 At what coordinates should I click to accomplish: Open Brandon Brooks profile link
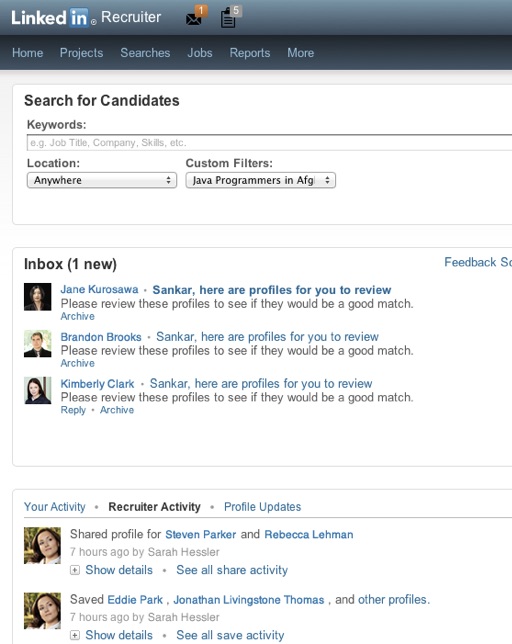pos(101,337)
